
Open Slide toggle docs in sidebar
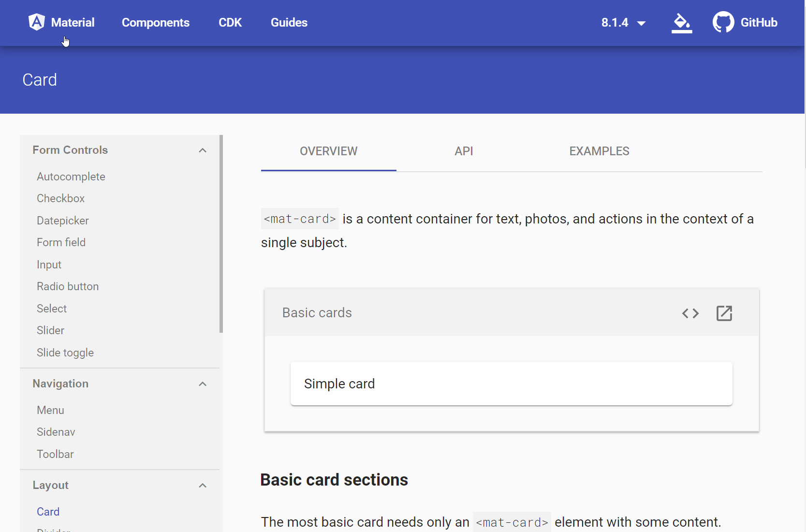pyautogui.click(x=65, y=353)
